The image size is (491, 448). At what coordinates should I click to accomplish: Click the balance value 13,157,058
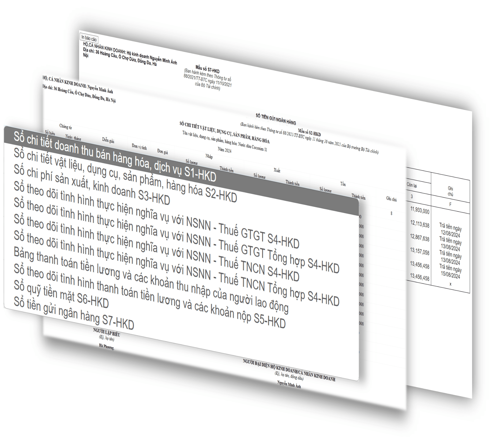coord(420,251)
